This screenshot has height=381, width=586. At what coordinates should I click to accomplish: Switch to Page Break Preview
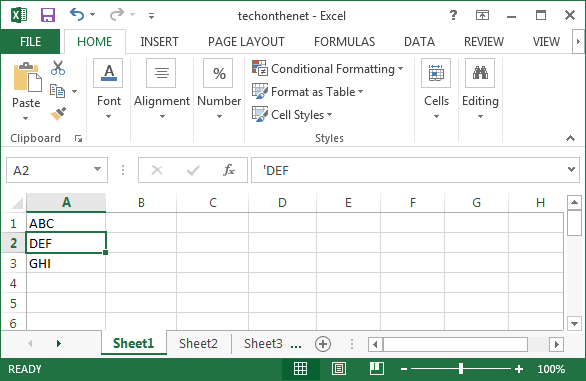(x=377, y=369)
